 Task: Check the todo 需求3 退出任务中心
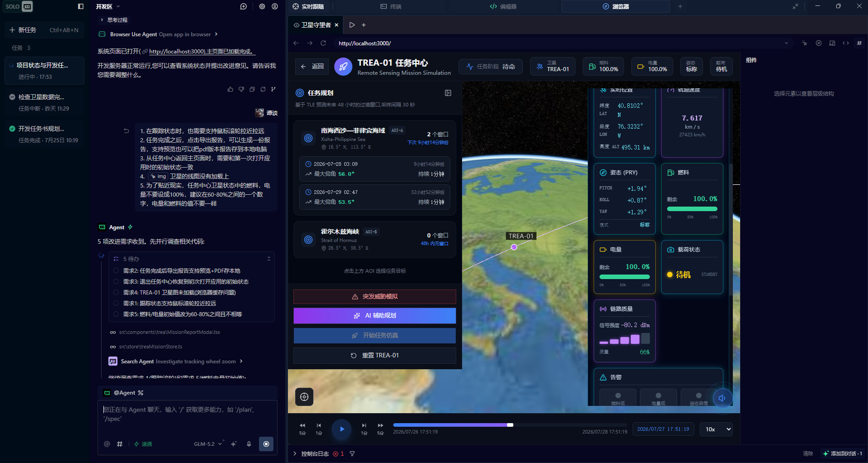click(116, 282)
